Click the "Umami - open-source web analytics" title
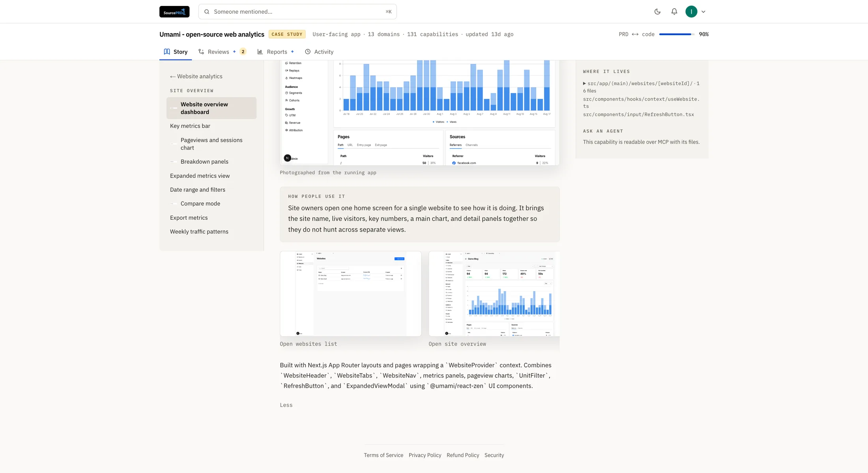 (212, 34)
